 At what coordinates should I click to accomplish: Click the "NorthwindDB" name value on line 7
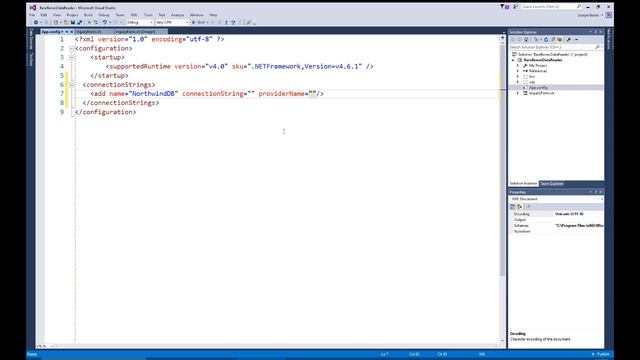(153, 93)
